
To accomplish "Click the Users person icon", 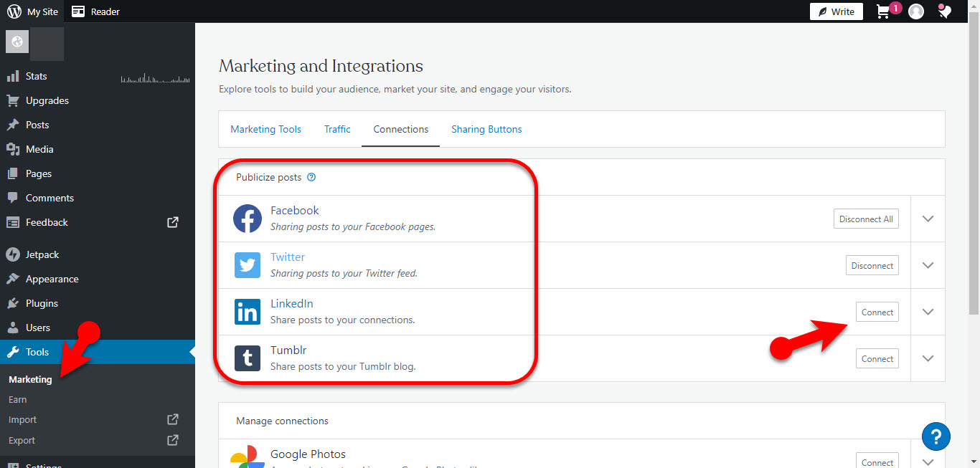I will pos(13,328).
